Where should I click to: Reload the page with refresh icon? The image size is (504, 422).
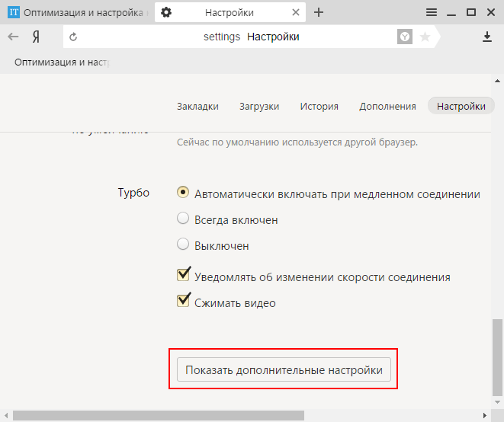point(73,37)
